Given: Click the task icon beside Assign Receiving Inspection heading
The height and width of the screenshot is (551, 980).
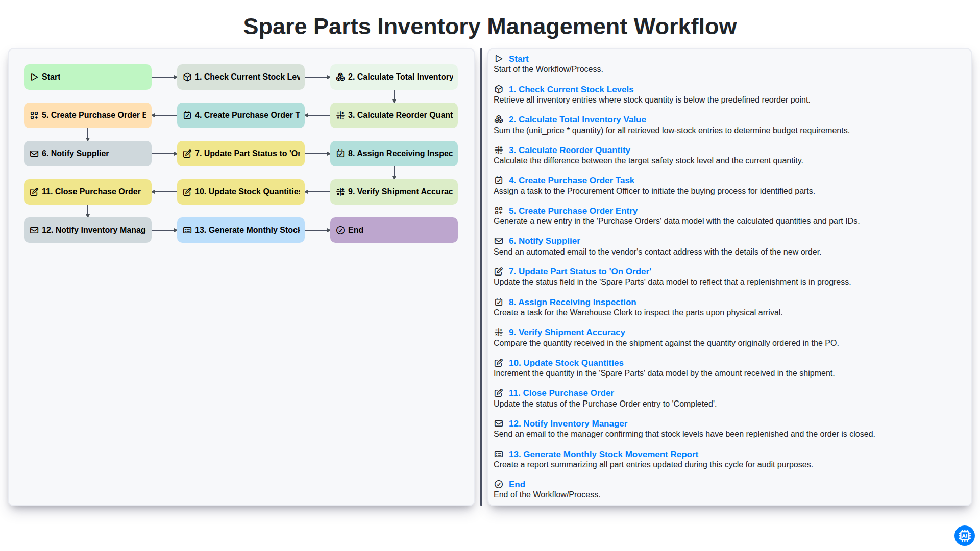Looking at the screenshot, I should pos(499,302).
